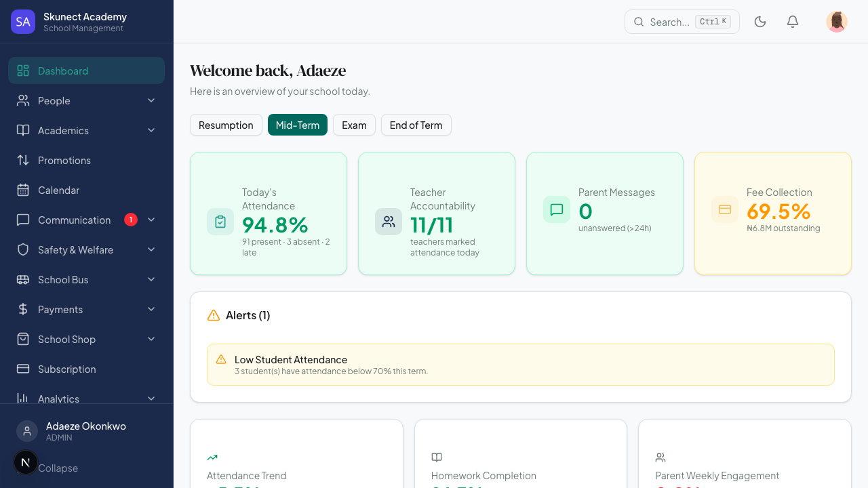
Task: Open Dashboard grid icon in sidebar
Action: (x=23, y=70)
